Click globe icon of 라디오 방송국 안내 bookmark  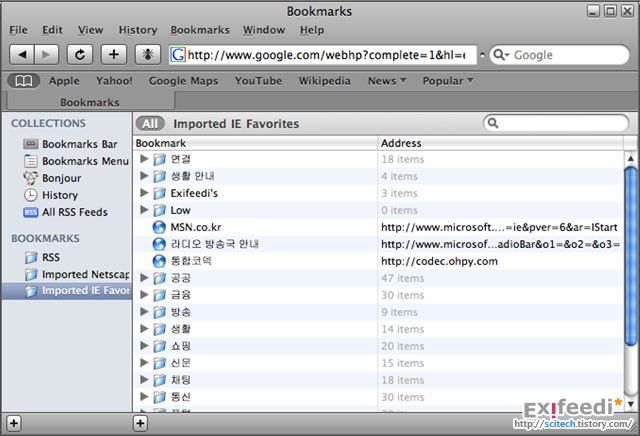point(159,244)
